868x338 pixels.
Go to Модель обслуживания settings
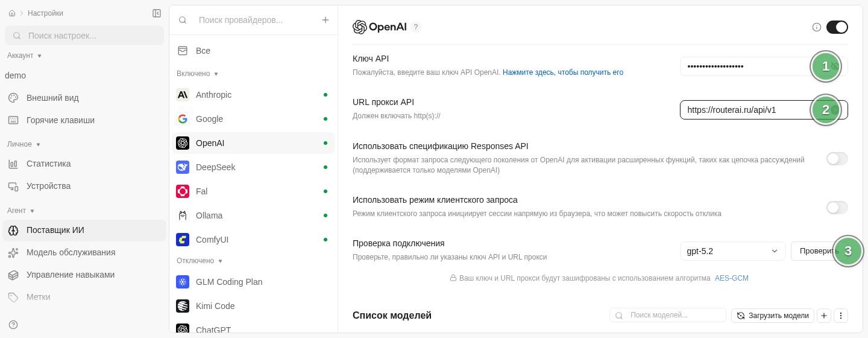tap(84, 252)
